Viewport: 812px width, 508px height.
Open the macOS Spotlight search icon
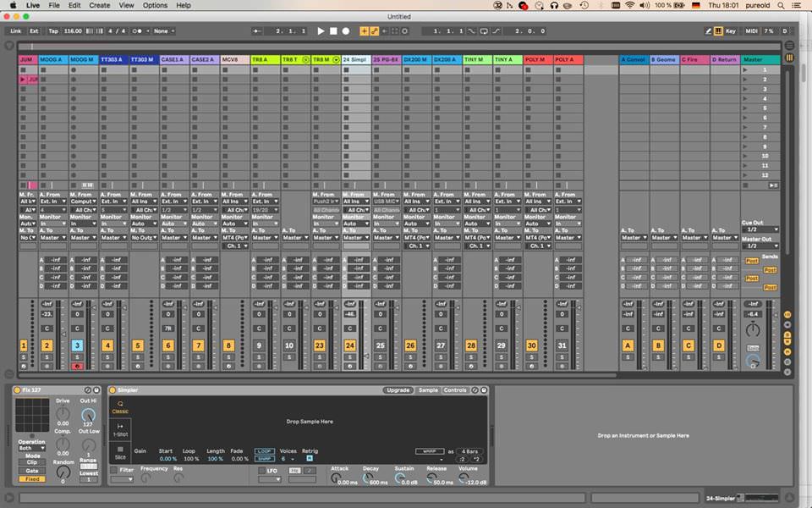point(781,5)
